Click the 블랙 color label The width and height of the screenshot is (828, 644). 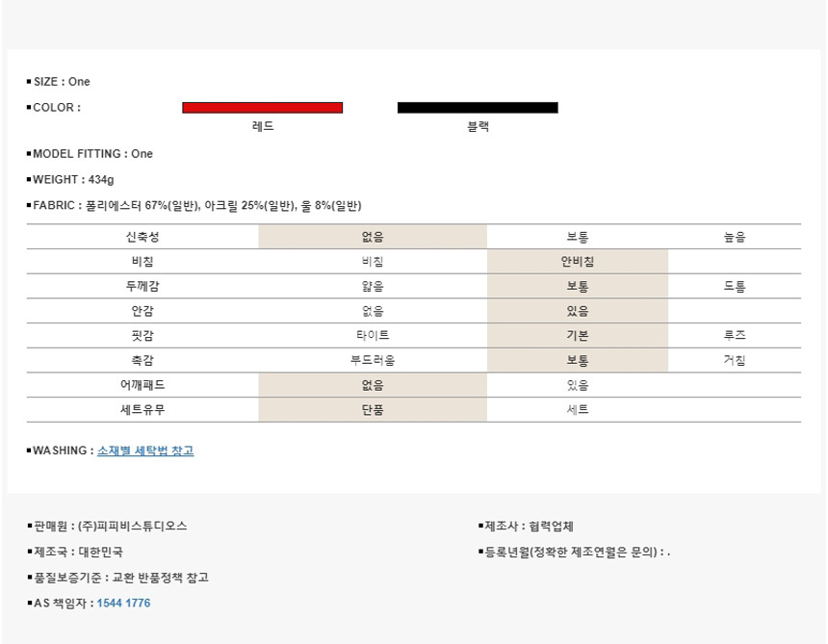click(478, 127)
